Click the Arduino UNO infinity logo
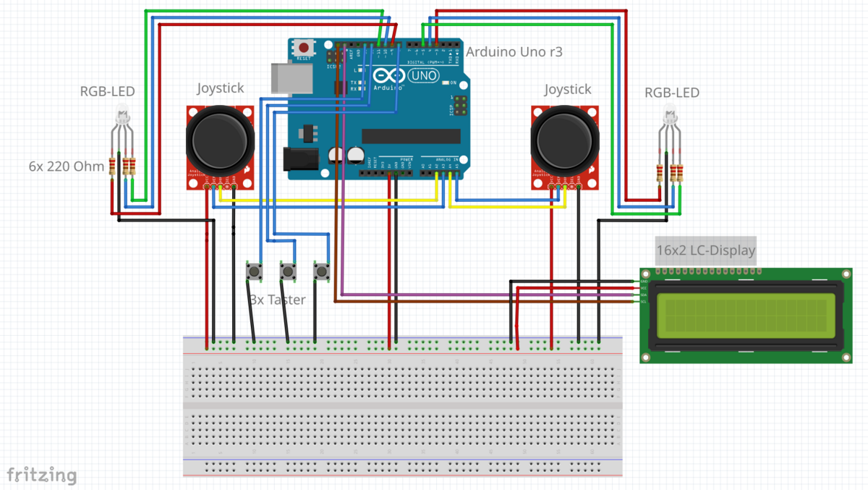Image resolution: width=868 pixels, height=490 pixels. [388, 76]
